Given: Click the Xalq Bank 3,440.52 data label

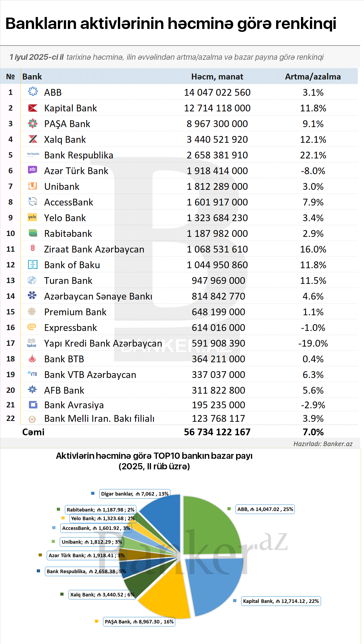Looking at the screenshot, I should (102, 595).
